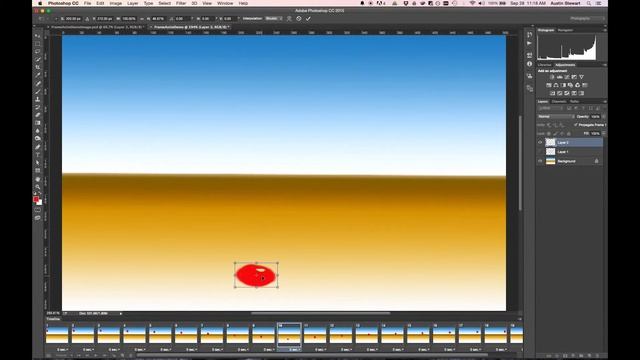Add a Hue/Saturation adjustment
Image resolution: width=640 pixels, height=360 pixels.
coord(549,85)
